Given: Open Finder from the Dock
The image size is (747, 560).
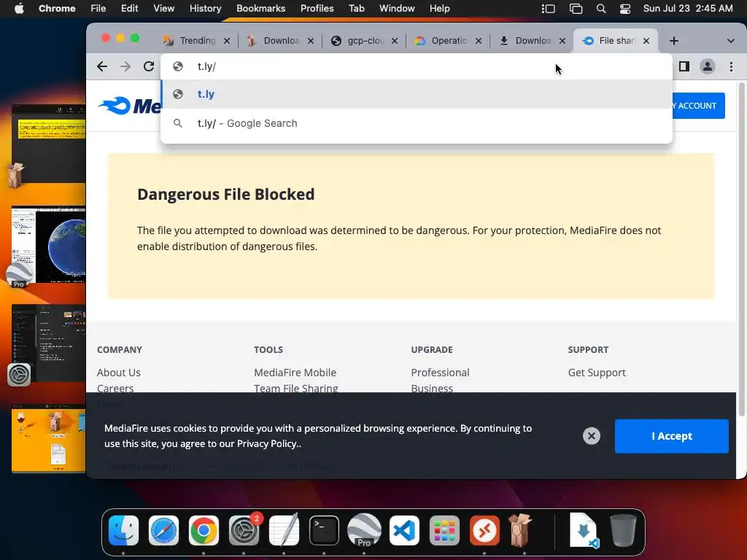Looking at the screenshot, I should (x=123, y=531).
